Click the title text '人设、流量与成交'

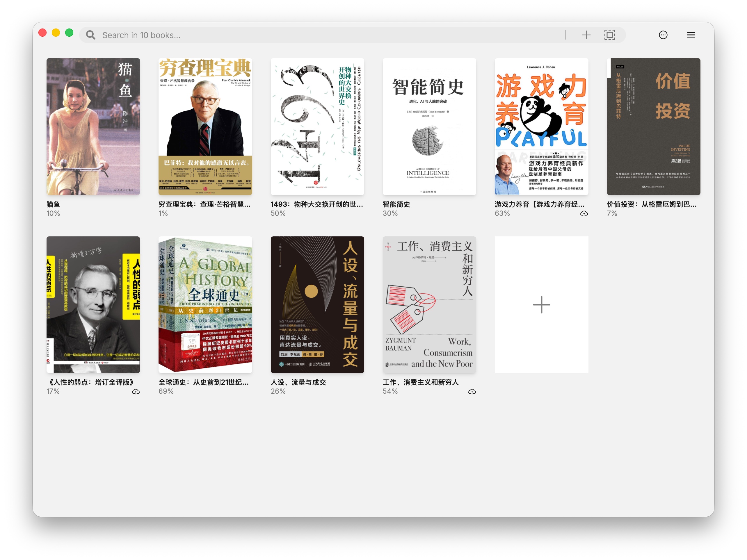click(x=298, y=382)
